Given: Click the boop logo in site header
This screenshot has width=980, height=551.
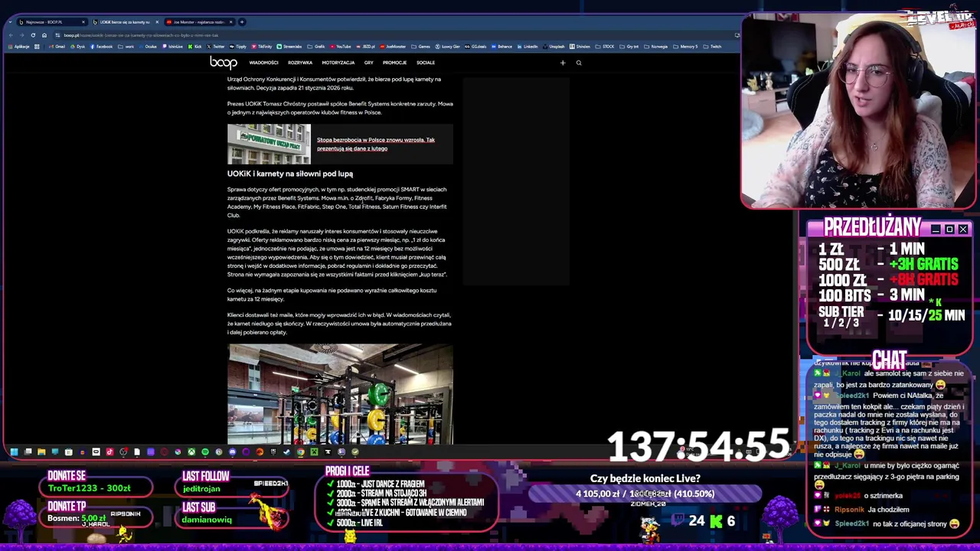Looking at the screenshot, I should pos(224,63).
